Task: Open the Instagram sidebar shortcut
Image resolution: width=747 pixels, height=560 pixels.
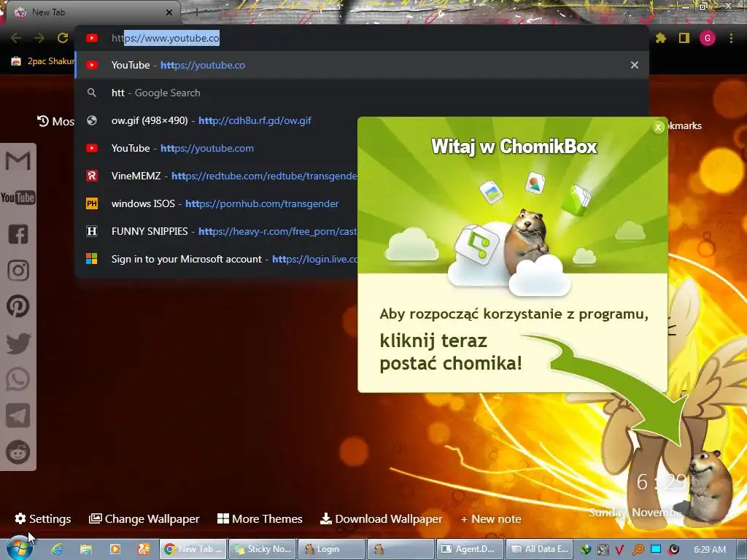Action: [18, 271]
